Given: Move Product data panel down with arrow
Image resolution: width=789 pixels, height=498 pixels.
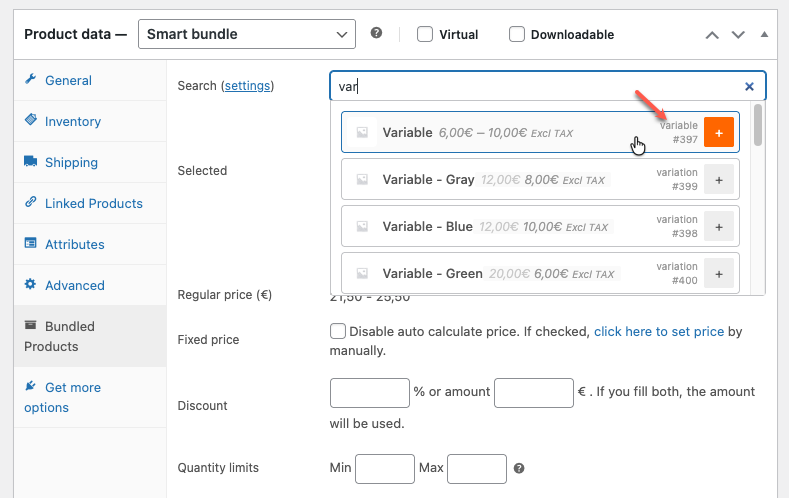Looking at the screenshot, I should click(x=738, y=34).
